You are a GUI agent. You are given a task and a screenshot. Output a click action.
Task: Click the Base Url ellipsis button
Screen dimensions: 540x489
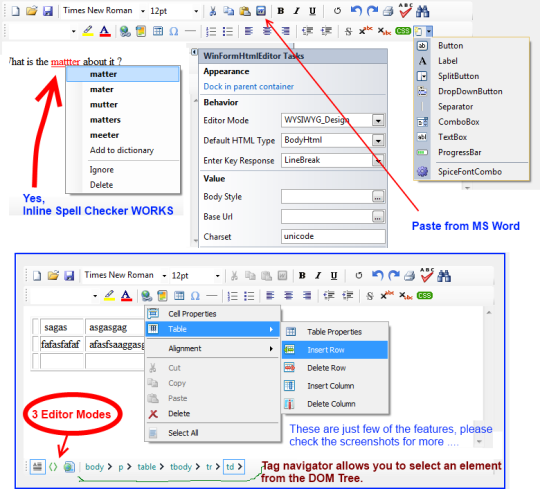(378, 217)
